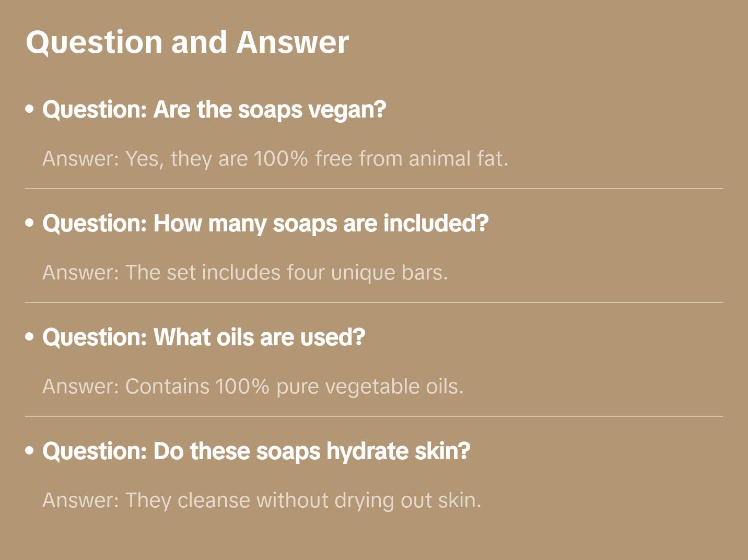Click the bullet before 'Do these soaps hydrate skin?'
The image size is (748, 560).
tap(30, 451)
